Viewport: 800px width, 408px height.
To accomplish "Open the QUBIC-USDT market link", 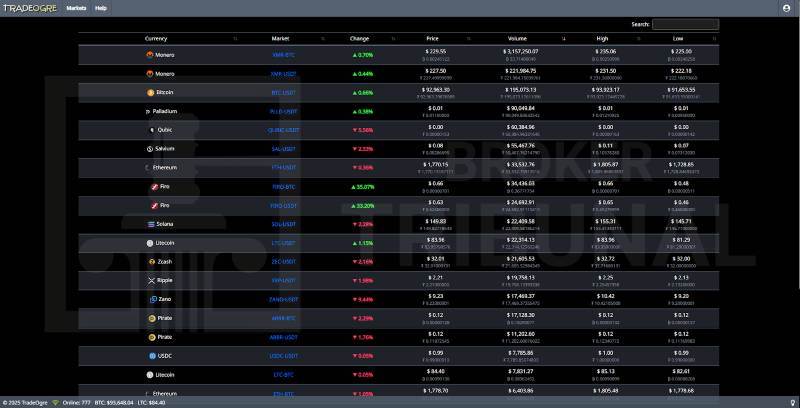I will (284, 130).
